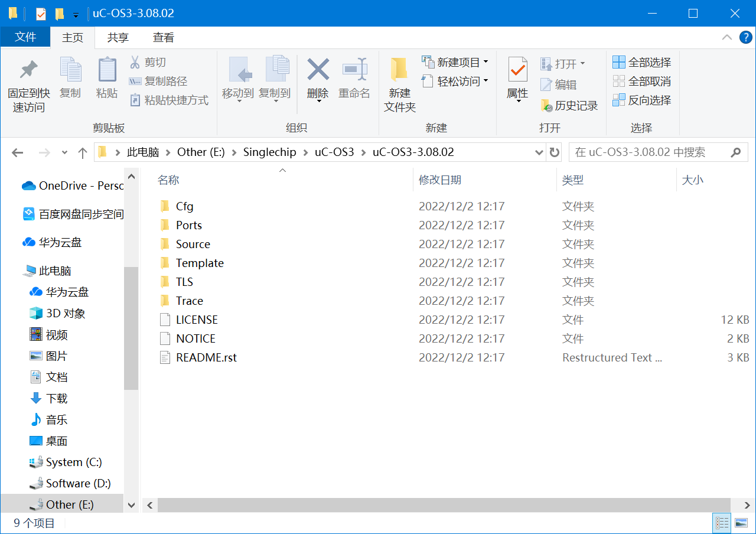Select the Source folder
The image size is (756, 534).
pyautogui.click(x=184, y=244)
